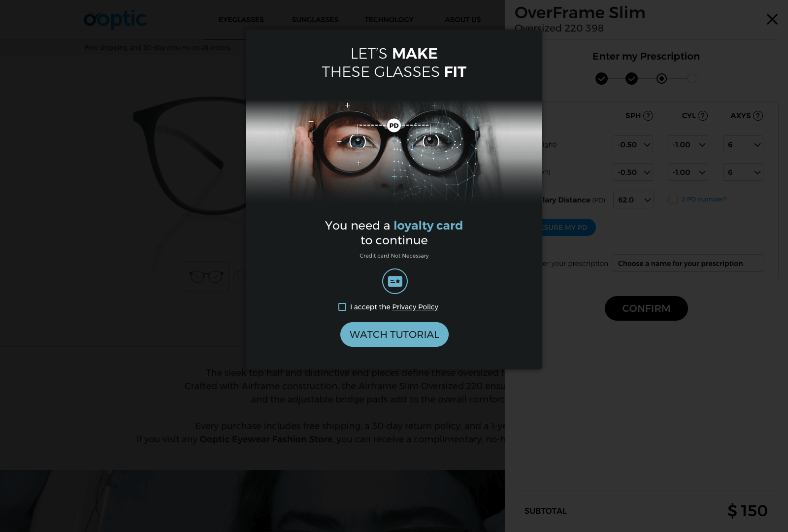Image resolution: width=788 pixels, height=532 pixels.
Task: Click the Watch Tutorial button
Action: pyautogui.click(x=394, y=334)
